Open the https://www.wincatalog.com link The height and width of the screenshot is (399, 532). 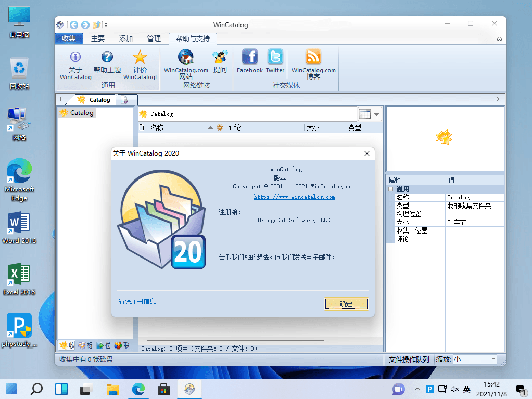click(295, 197)
